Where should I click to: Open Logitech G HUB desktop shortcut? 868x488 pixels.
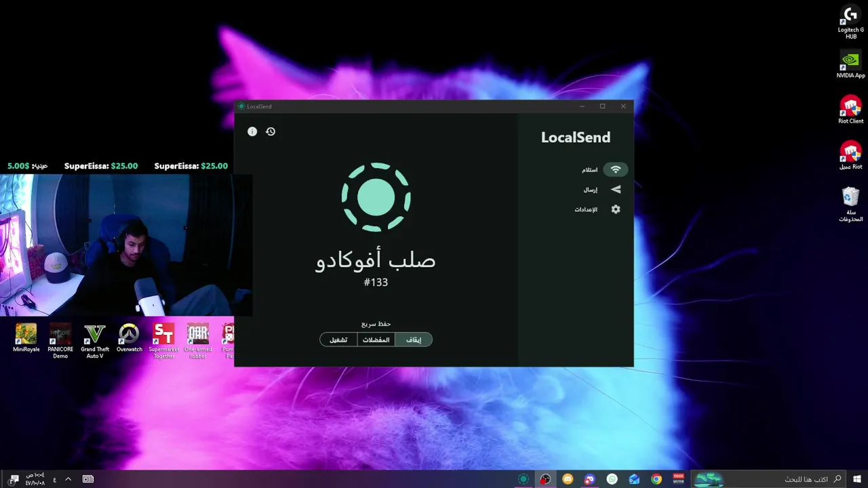[x=850, y=23]
